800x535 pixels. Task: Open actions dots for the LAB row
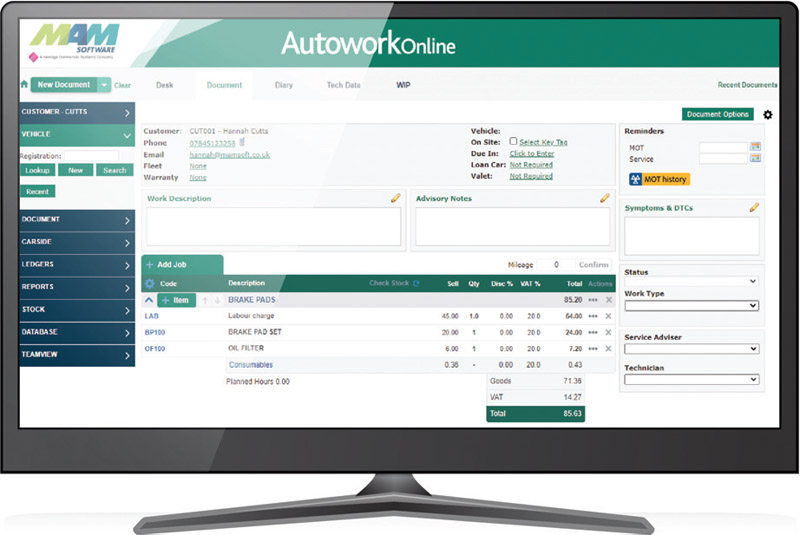593,316
